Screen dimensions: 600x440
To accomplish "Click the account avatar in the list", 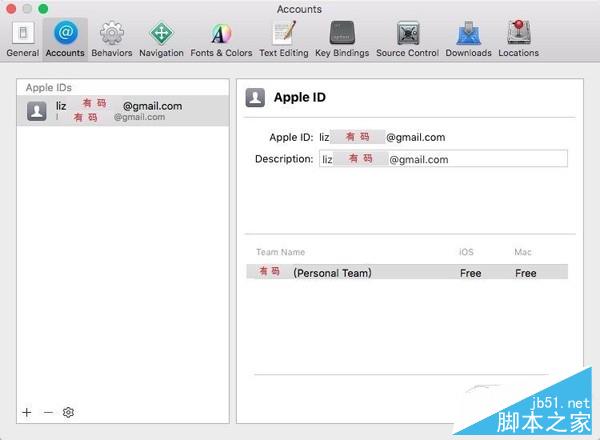I will 37,111.
